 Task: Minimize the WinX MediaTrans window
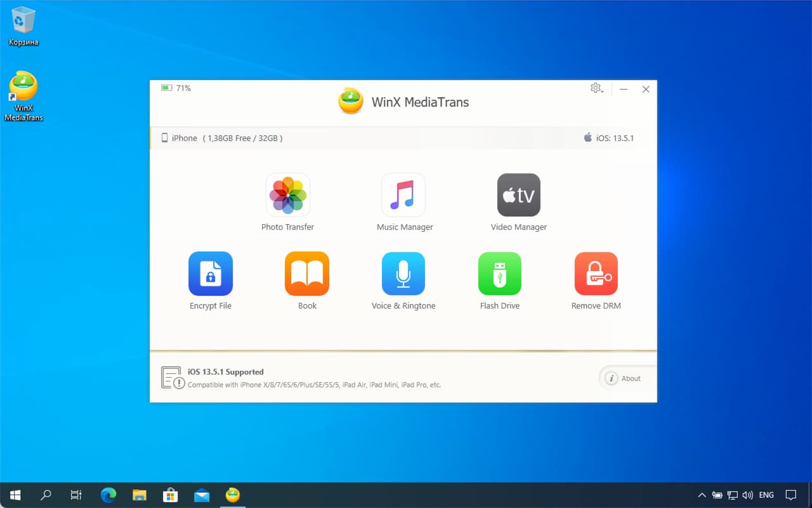click(x=624, y=90)
